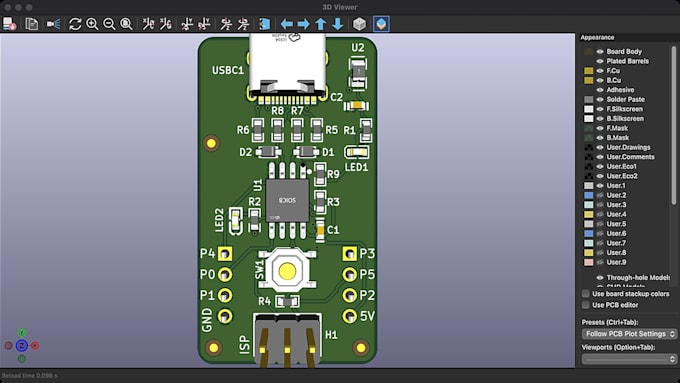
Task: Select the B.Silkscreen layer label
Action: pyautogui.click(x=625, y=118)
